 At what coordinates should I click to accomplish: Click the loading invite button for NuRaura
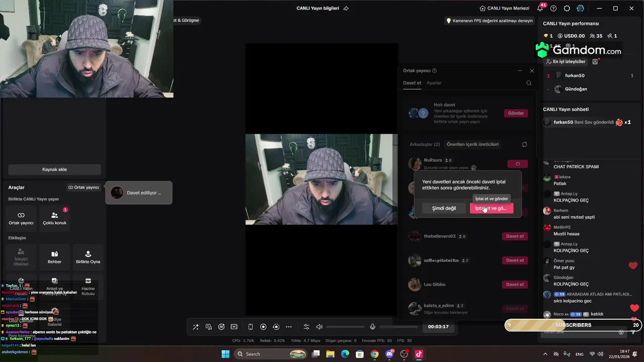click(x=518, y=164)
